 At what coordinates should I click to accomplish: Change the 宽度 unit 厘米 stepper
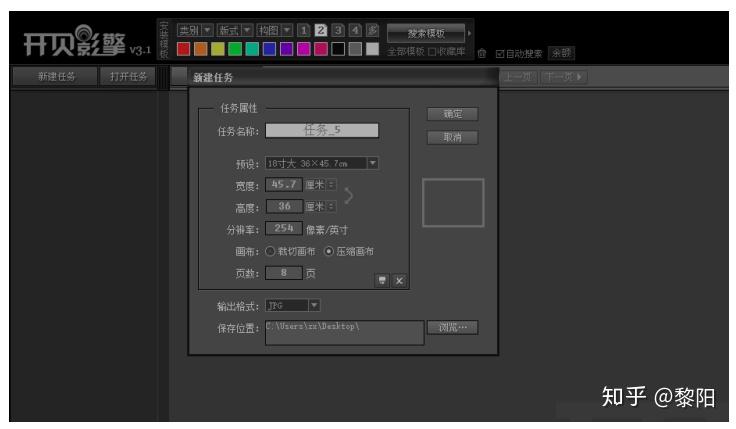[x=331, y=185]
